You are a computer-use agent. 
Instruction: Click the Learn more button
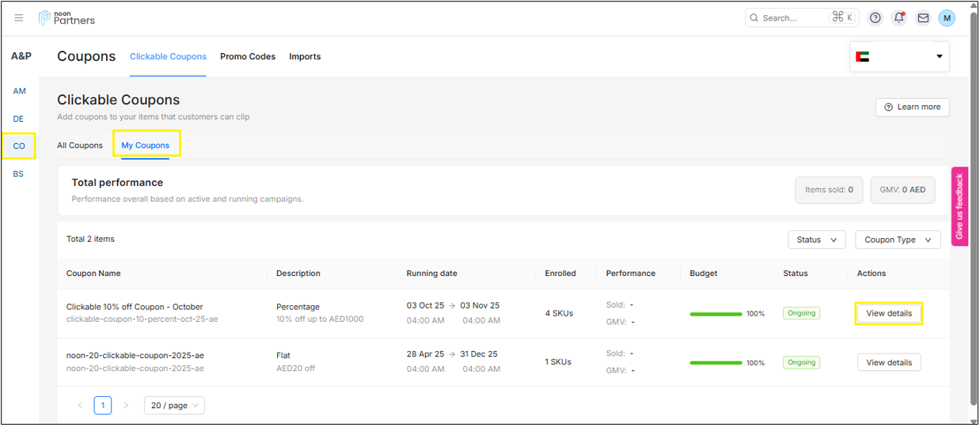[912, 107]
